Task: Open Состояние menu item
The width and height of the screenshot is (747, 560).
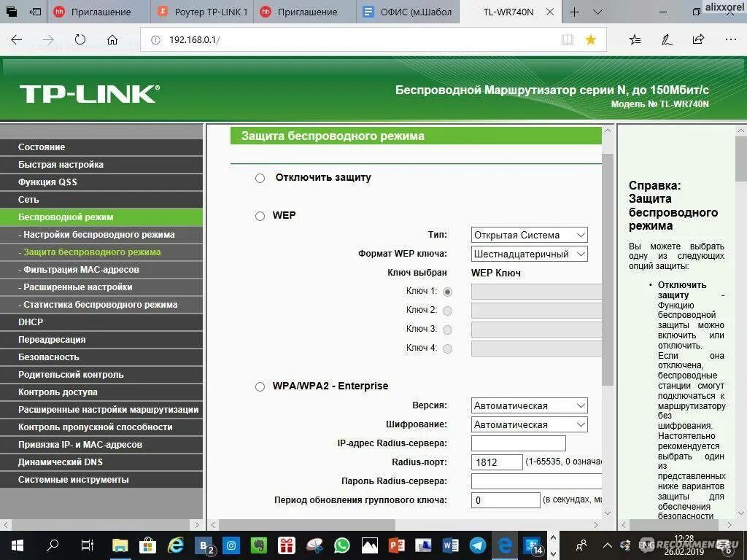Action: pos(101,147)
